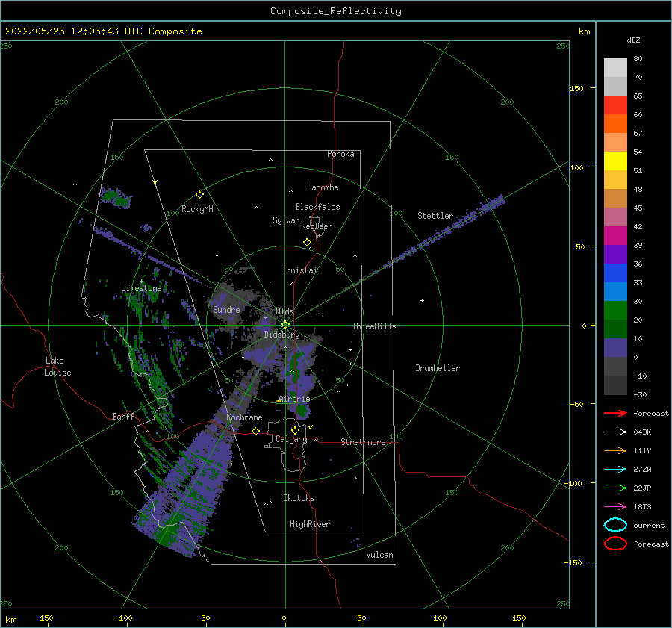Click the HighRiver label
The image size is (672, 628).
tap(310, 525)
